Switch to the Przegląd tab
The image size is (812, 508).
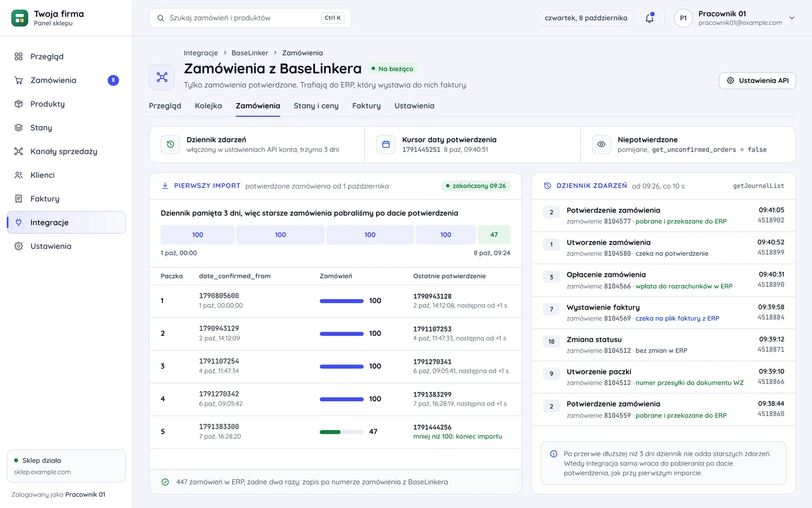pyautogui.click(x=165, y=106)
